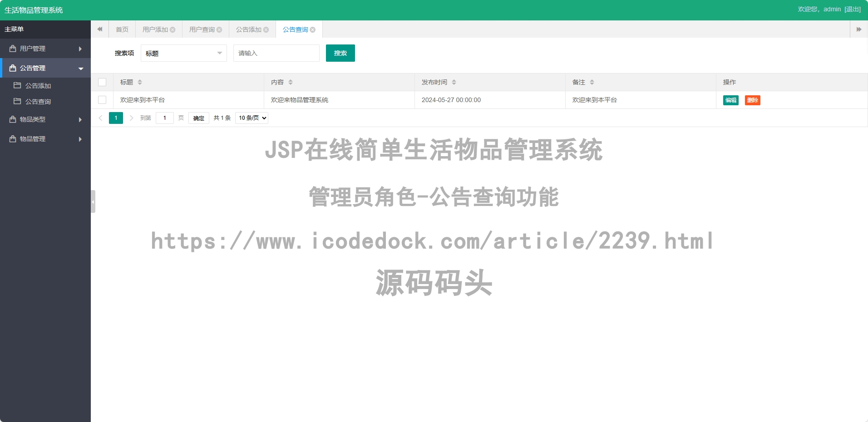Click the 主菜单 sidebar heading
Viewport: 868px width, 422px height.
14,29
